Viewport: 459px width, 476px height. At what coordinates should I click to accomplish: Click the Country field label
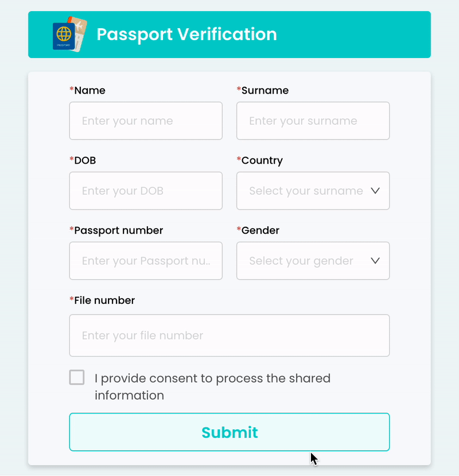coord(262,161)
